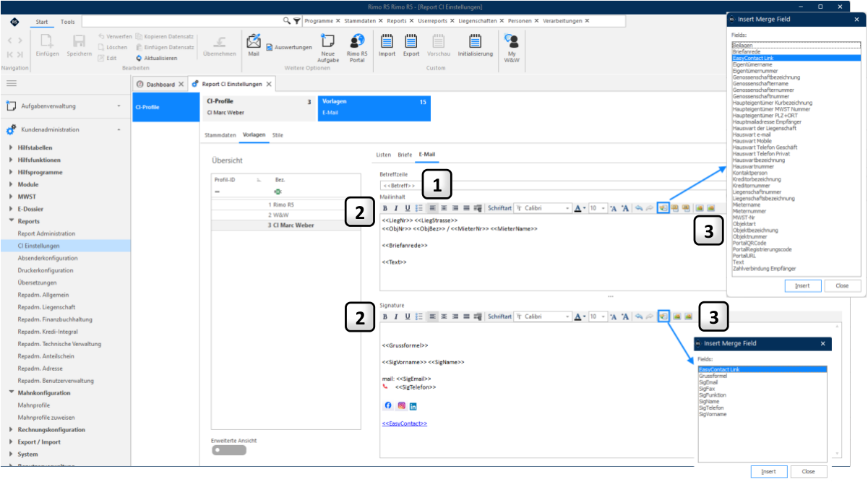Screen dimensions: 868x482
Task: Open My W&W from ribbon
Action: tap(512, 48)
